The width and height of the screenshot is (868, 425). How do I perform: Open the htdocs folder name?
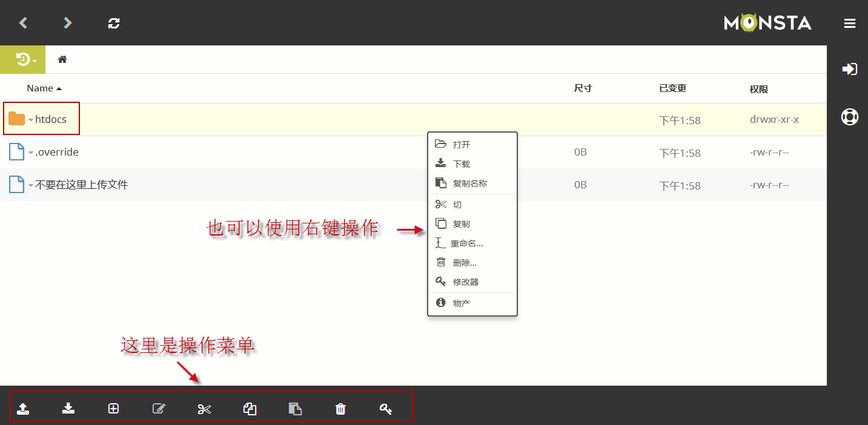pyautogui.click(x=51, y=119)
